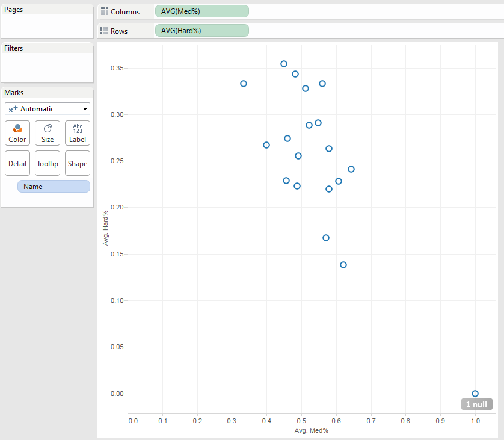Image resolution: width=504 pixels, height=440 pixels.
Task: Open the Tooltip editor button
Action: (x=47, y=163)
